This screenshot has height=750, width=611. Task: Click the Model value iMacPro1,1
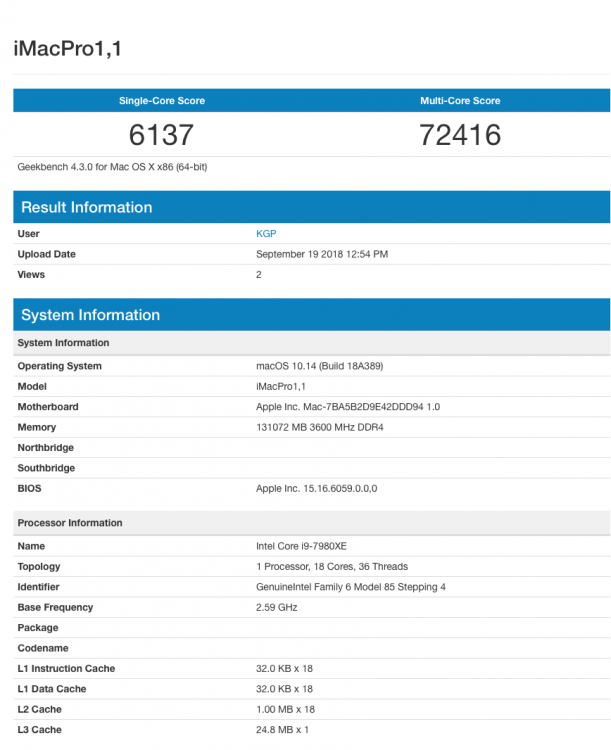click(280, 386)
